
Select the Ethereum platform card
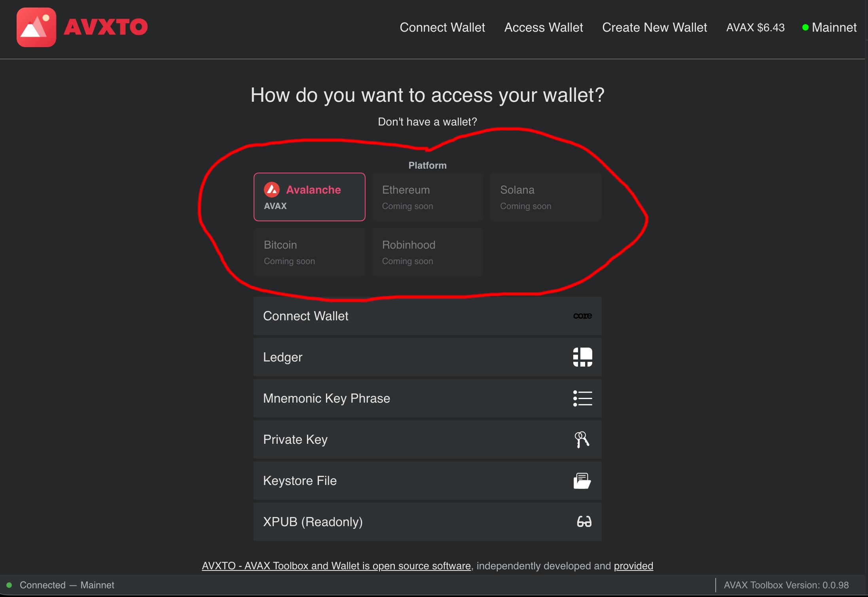(427, 197)
